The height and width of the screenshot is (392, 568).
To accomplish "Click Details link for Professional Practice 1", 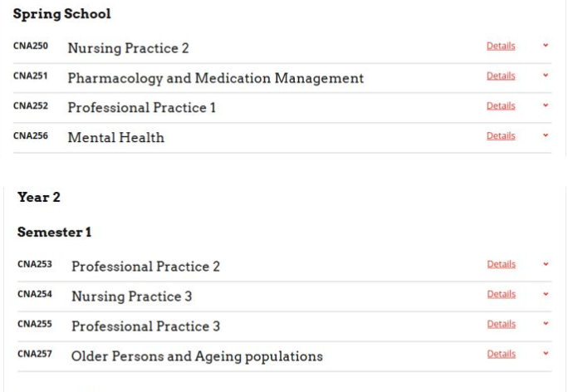I will pos(501,106).
